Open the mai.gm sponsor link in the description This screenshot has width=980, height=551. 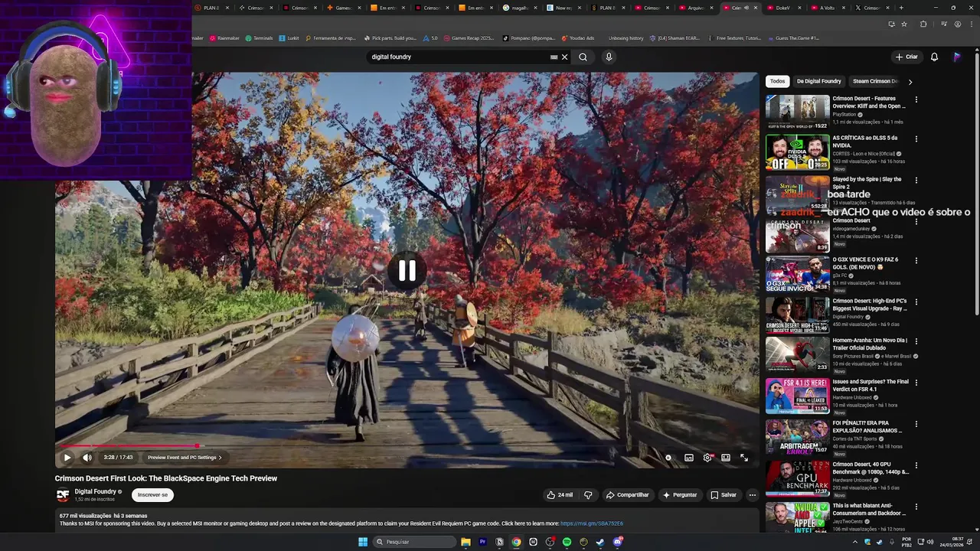click(x=592, y=523)
